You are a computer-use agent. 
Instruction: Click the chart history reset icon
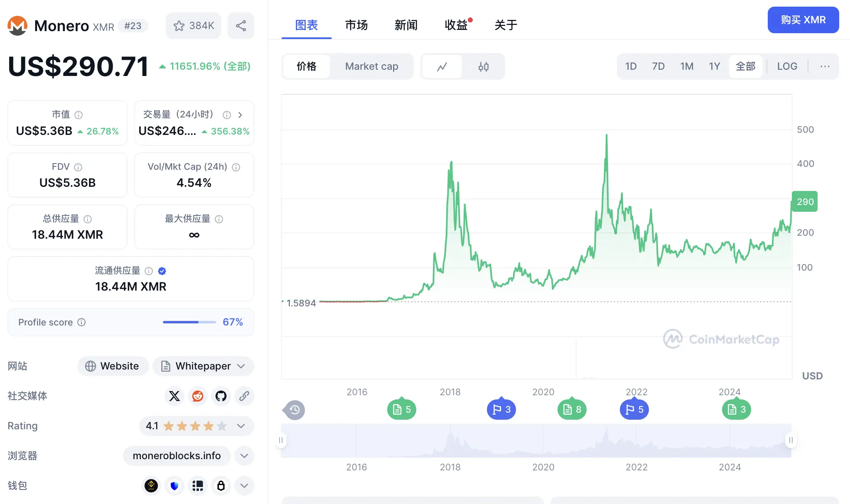click(x=294, y=410)
